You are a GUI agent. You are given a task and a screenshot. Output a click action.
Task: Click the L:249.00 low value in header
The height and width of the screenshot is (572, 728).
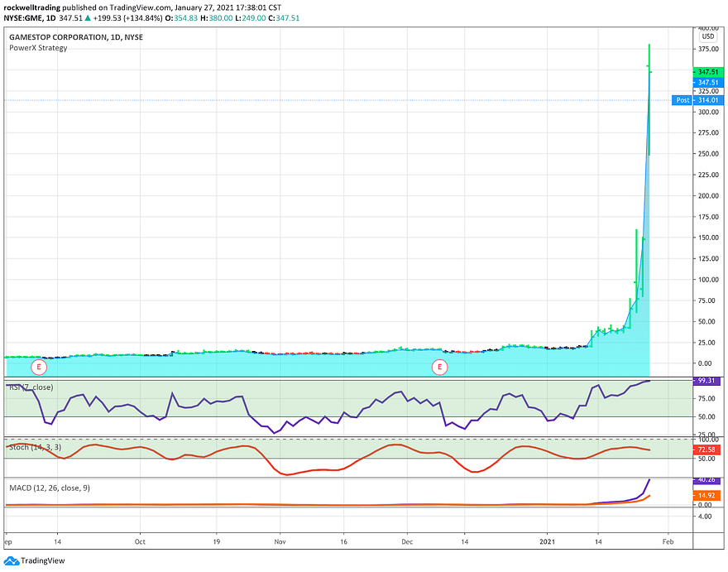pos(251,18)
